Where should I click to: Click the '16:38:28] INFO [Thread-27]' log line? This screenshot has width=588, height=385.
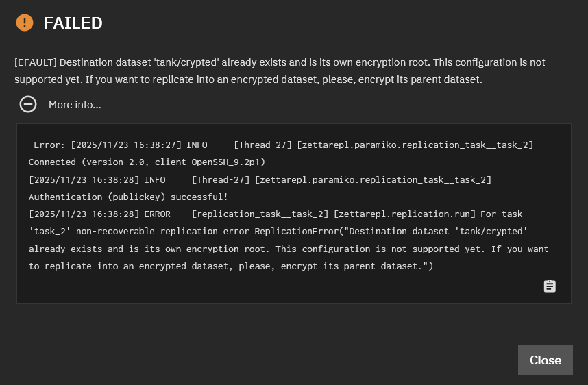(x=260, y=179)
